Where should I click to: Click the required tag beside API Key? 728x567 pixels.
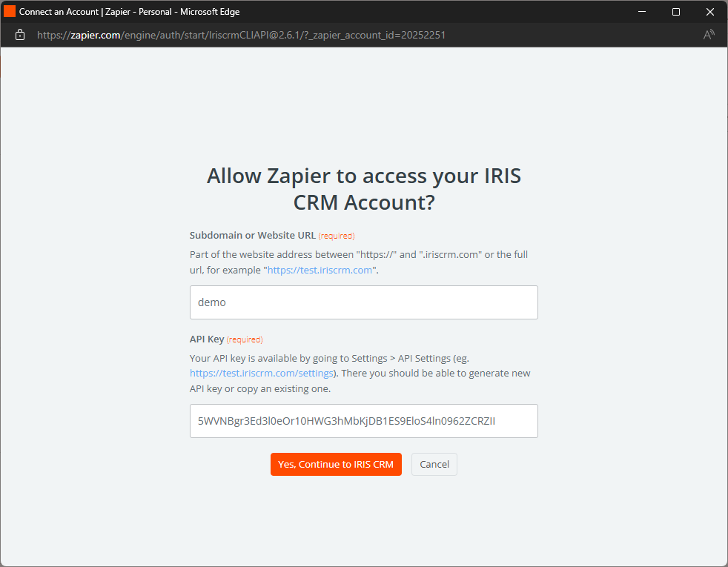pyautogui.click(x=245, y=339)
